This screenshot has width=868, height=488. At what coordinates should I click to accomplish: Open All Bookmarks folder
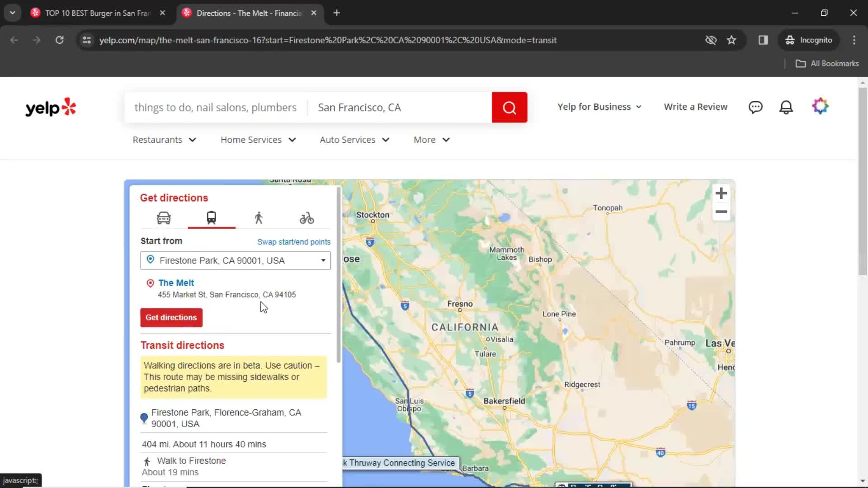(x=827, y=64)
